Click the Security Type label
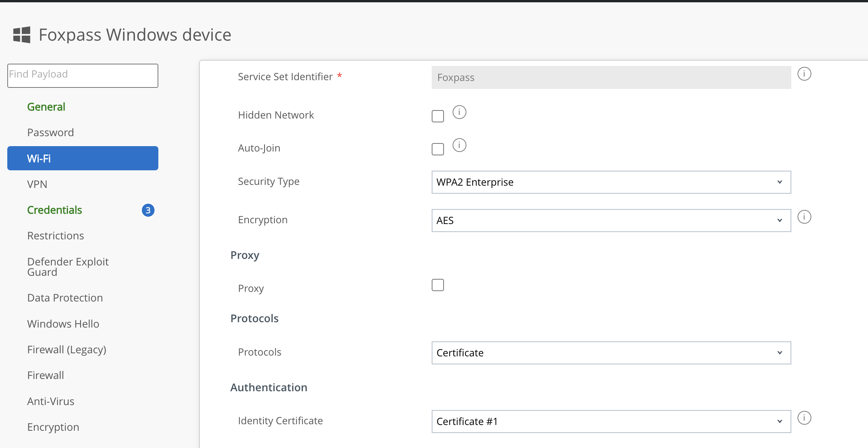The height and width of the screenshot is (448, 868). (269, 181)
